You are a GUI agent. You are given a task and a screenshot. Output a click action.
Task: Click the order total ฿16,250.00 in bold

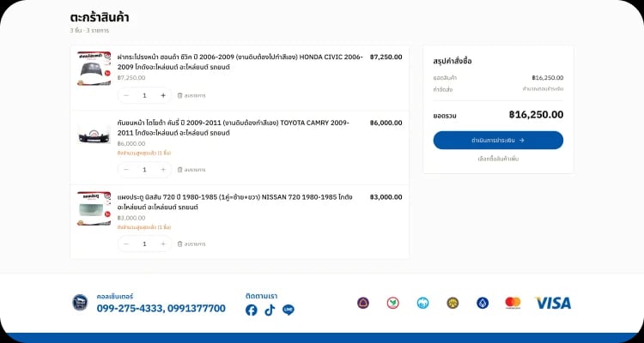coord(536,115)
